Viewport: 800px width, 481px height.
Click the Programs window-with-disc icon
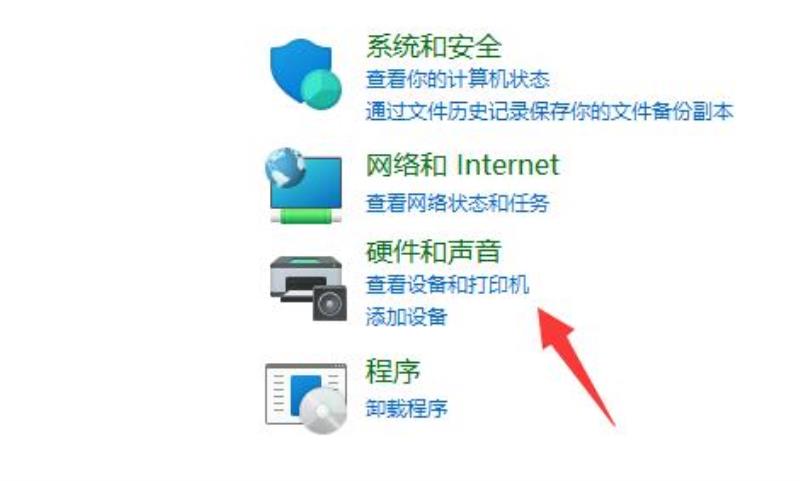[x=306, y=398]
